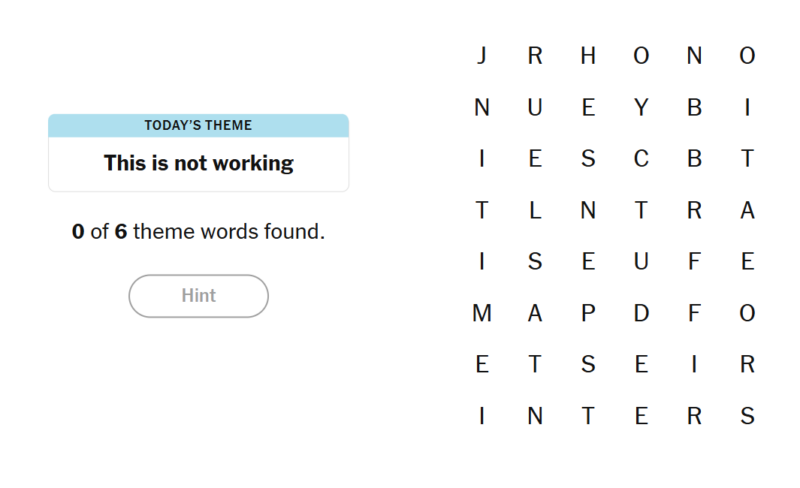The width and height of the screenshot is (800, 488).
Task: Choose the U in the second row
Action: [x=535, y=108]
